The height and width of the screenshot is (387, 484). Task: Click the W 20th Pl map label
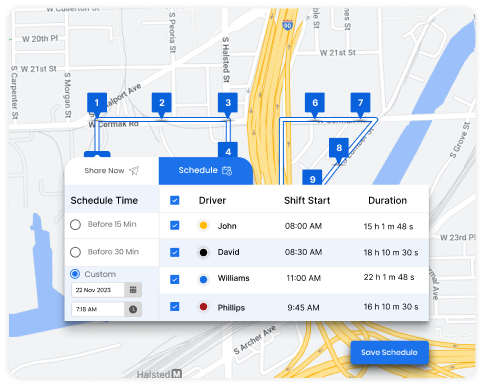tap(40, 39)
